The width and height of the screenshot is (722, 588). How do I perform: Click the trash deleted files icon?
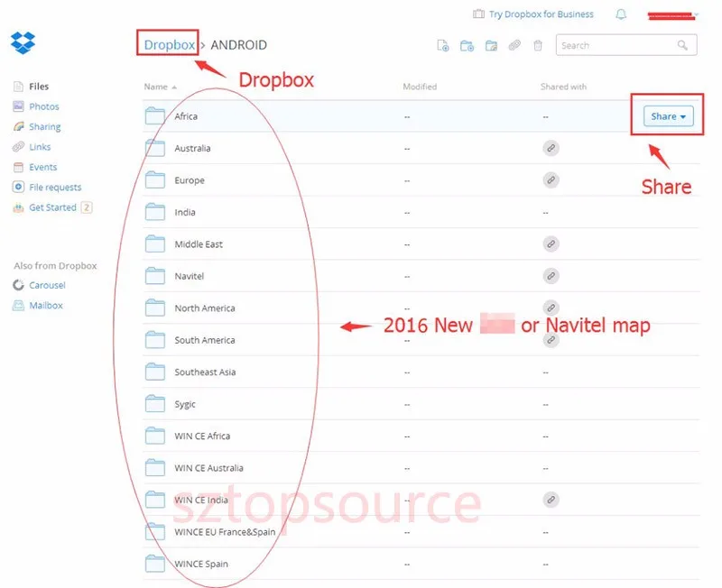tap(537, 45)
